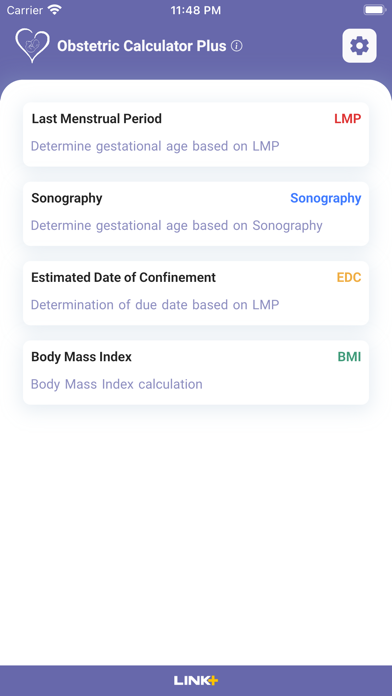Tap the info icon beside the app title
The height and width of the screenshot is (696, 392).
coord(237,46)
